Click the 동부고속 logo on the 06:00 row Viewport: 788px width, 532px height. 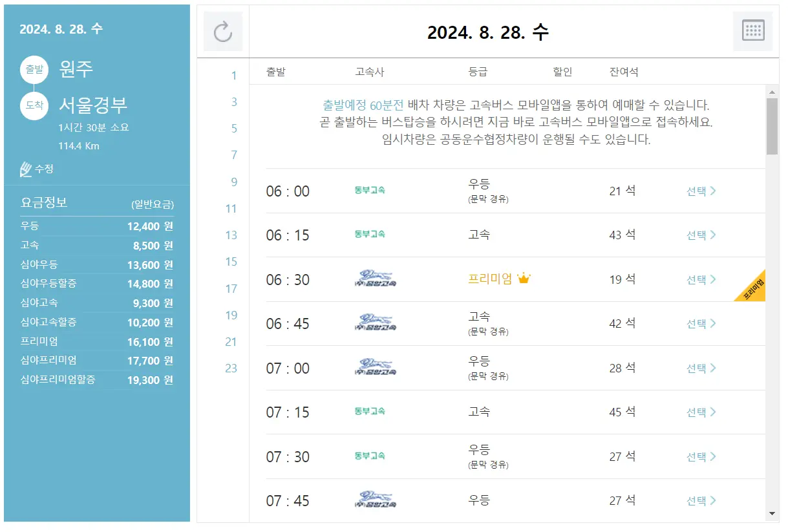coord(369,191)
